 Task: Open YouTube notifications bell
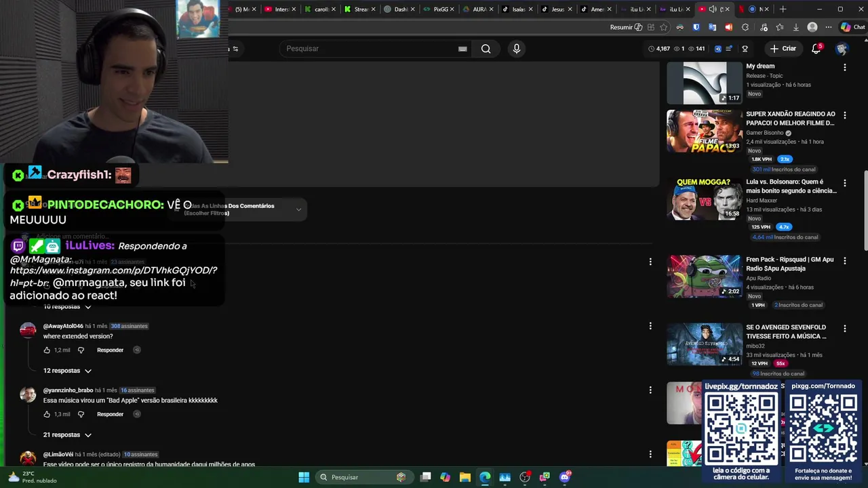click(816, 49)
